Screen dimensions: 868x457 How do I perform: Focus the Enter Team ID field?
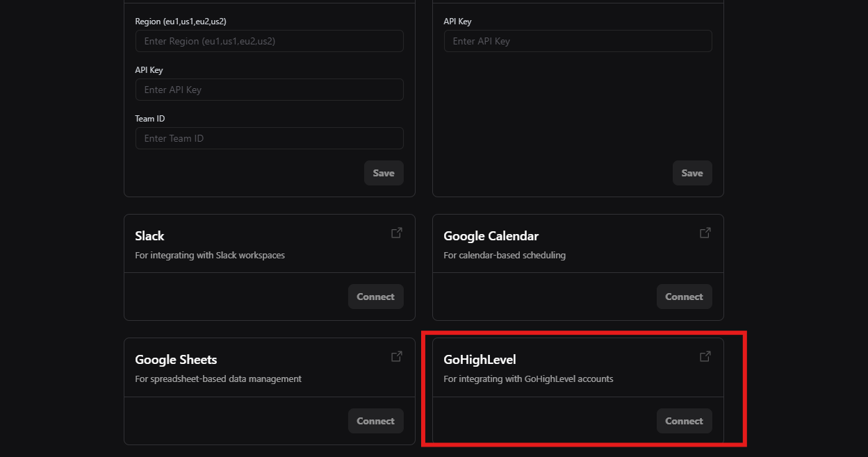click(x=269, y=138)
